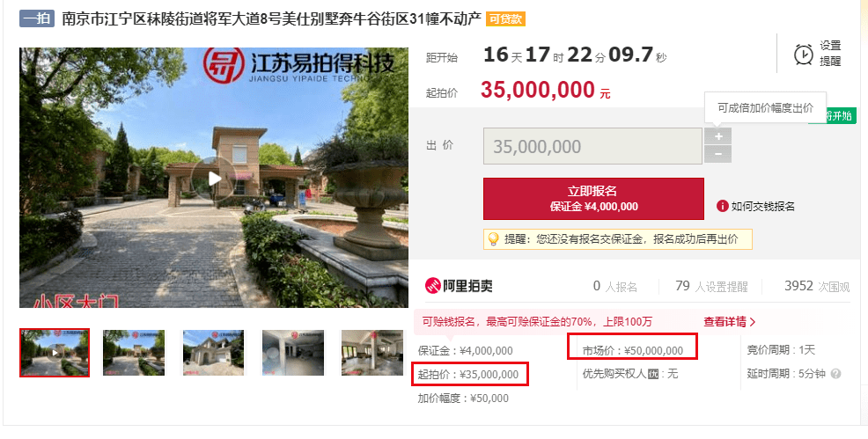Screen dimensions: 868x439
Task: Click the 设置提醒 text label
Action: (830, 54)
